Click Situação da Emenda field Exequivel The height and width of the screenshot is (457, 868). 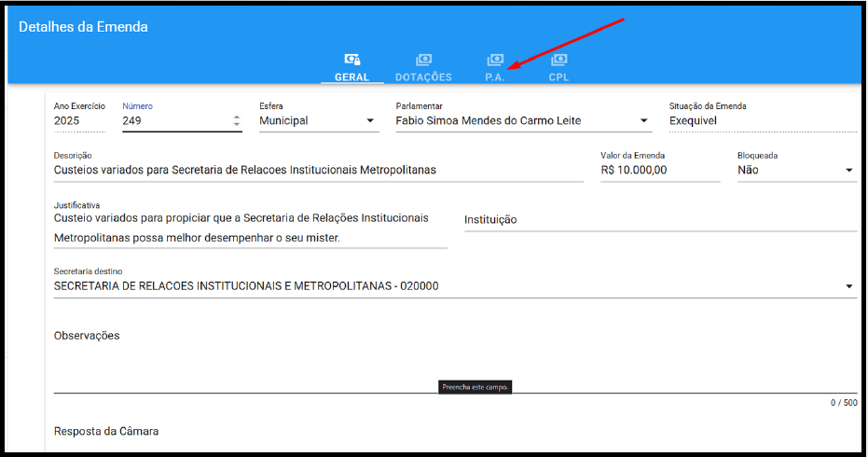pyautogui.click(x=763, y=120)
